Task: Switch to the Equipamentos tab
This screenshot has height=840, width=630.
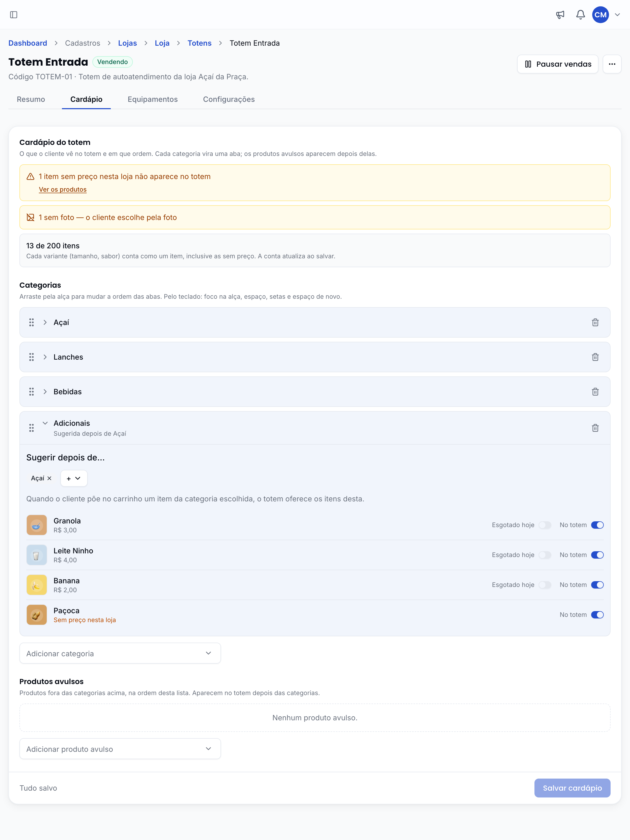Action: (x=153, y=99)
